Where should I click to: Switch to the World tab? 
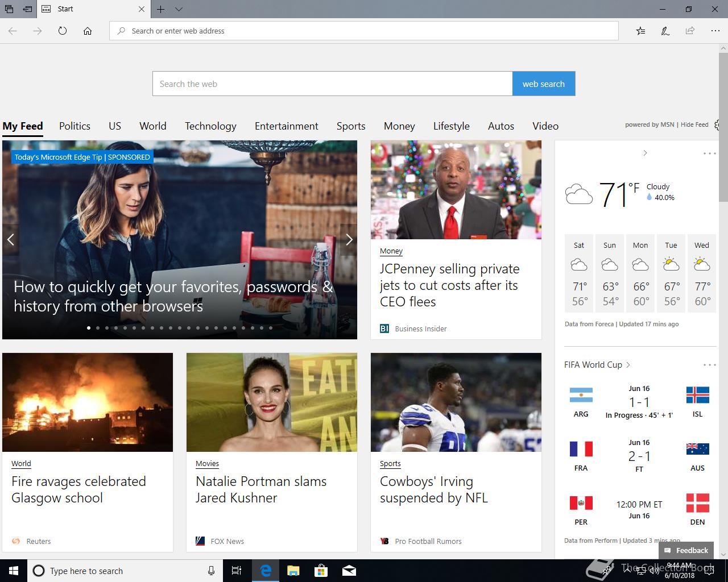click(153, 126)
